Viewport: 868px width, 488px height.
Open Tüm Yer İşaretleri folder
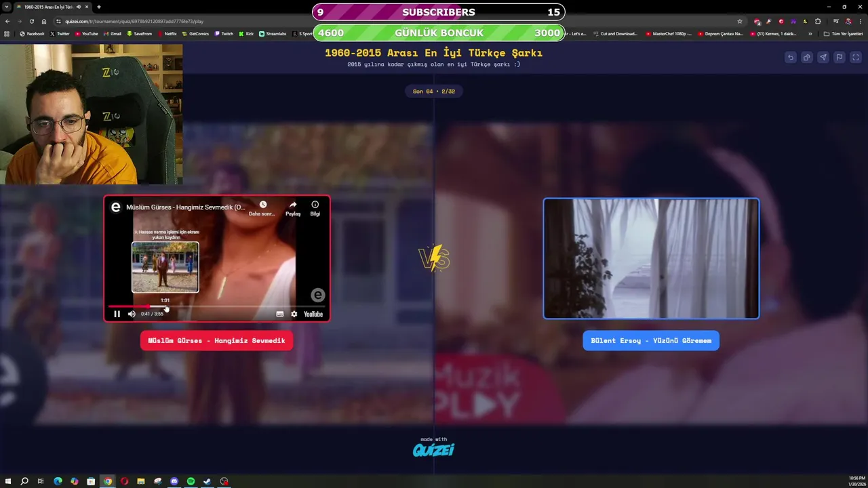(x=844, y=33)
